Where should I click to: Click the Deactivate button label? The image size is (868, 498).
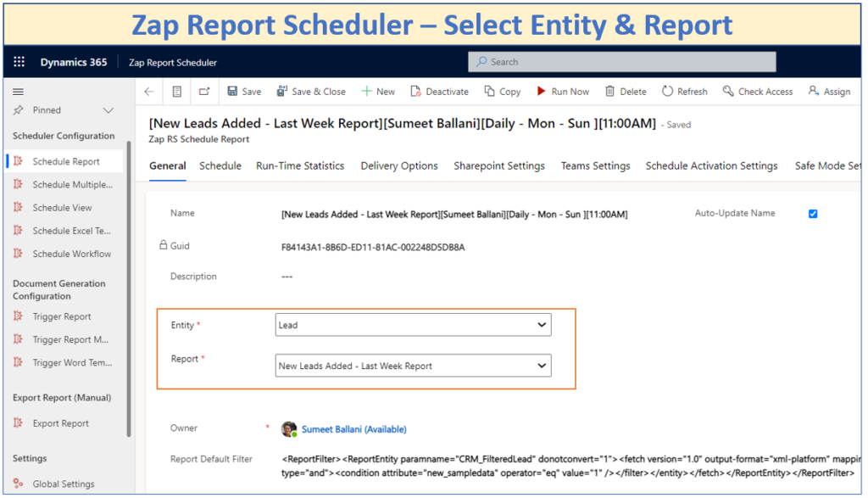pyautogui.click(x=448, y=92)
